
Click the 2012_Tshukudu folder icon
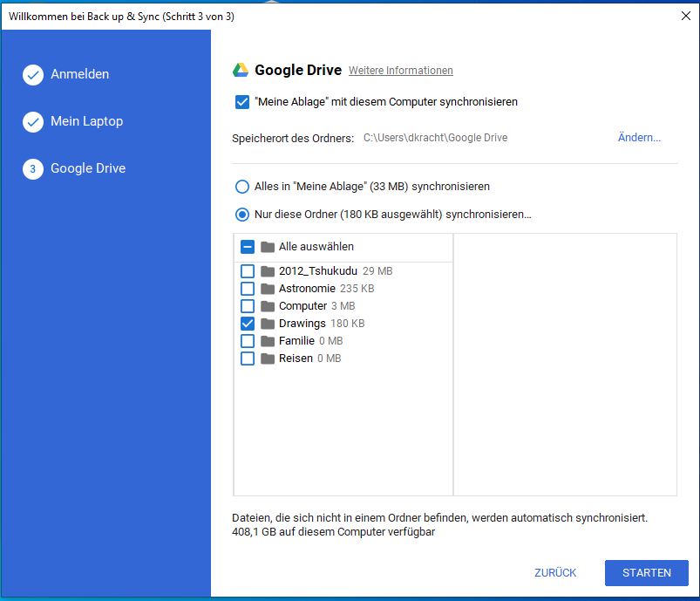(268, 271)
